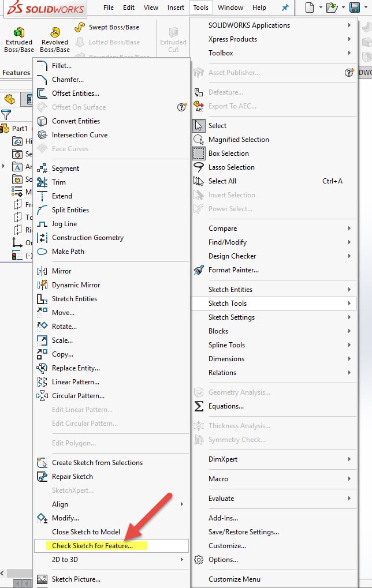Click the Format Painter icon
The height and width of the screenshot is (588, 372).
[x=199, y=270]
